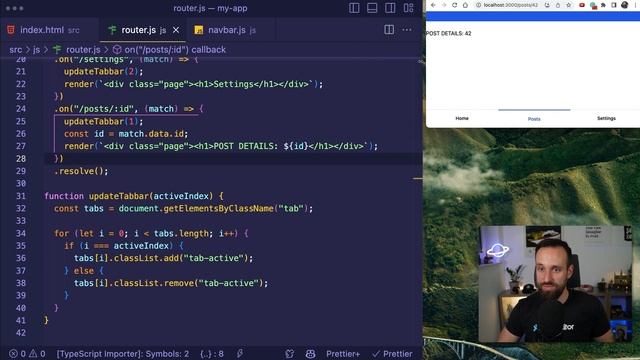The width and height of the screenshot is (640, 360).
Task: Open browser profile avatar
Action: click(624, 5)
